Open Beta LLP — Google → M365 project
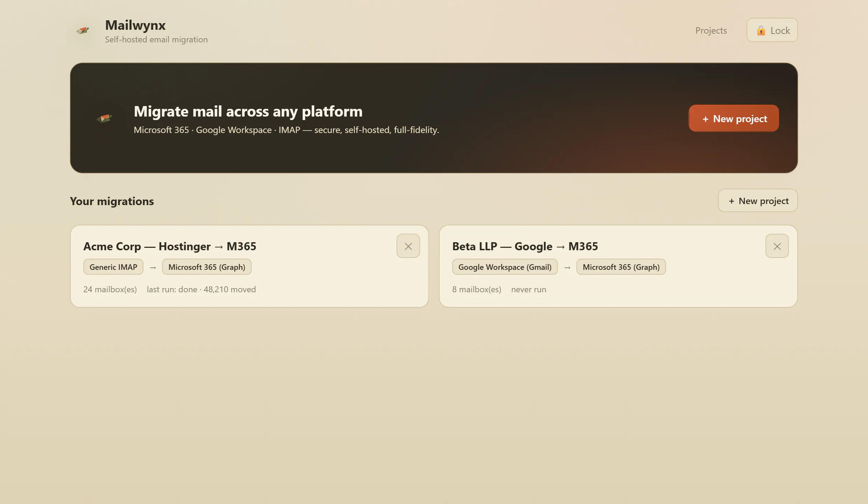 [525, 246]
